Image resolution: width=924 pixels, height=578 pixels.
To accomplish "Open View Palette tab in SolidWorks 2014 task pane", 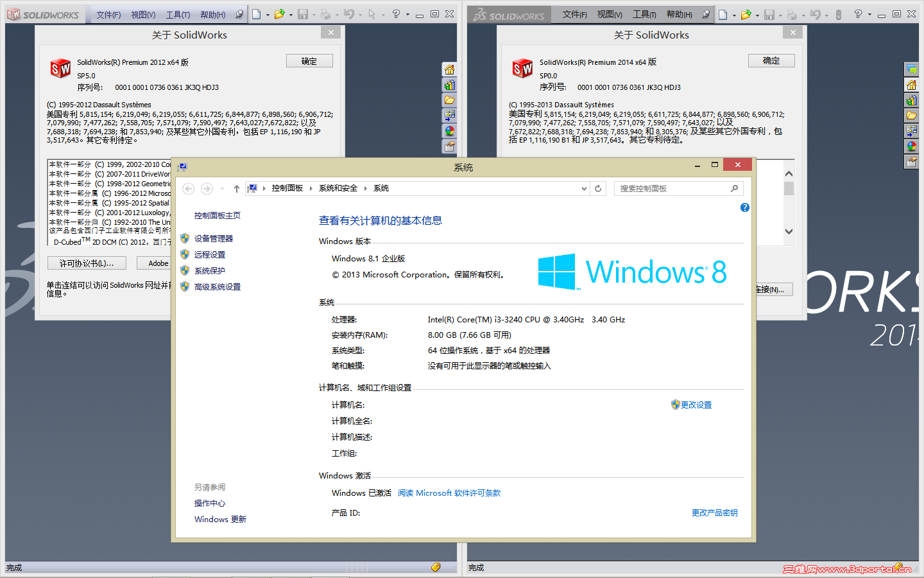I will (x=911, y=131).
